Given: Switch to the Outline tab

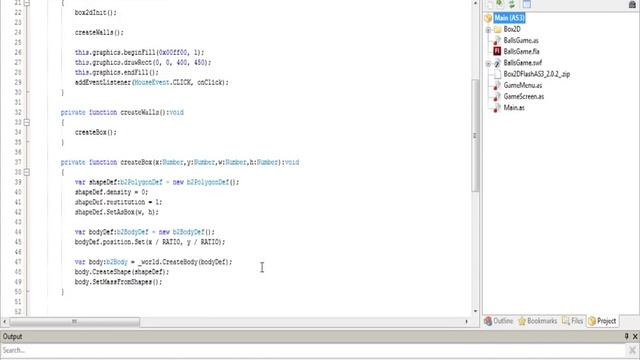Looking at the screenshot, I should [x=499, y=321].
